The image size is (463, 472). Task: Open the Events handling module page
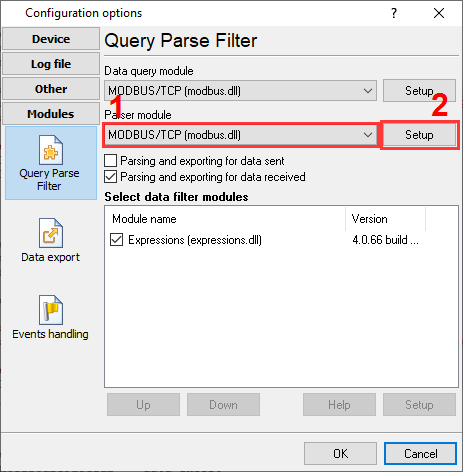coord(51,317)
